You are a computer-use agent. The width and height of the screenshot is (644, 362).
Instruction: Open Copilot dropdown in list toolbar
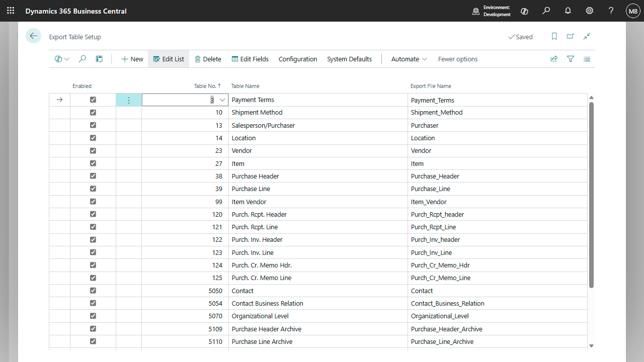pyautogui.click(x=62, y=59)
